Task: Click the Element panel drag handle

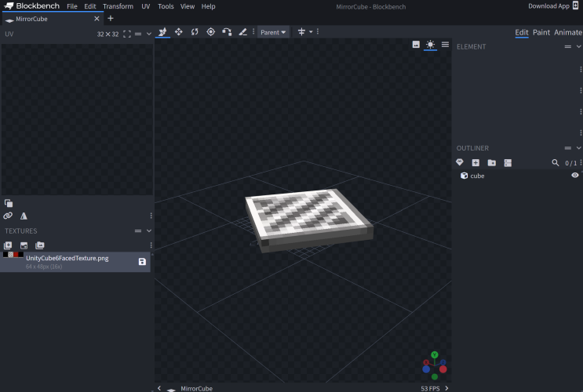Action: tap(568, 46)
